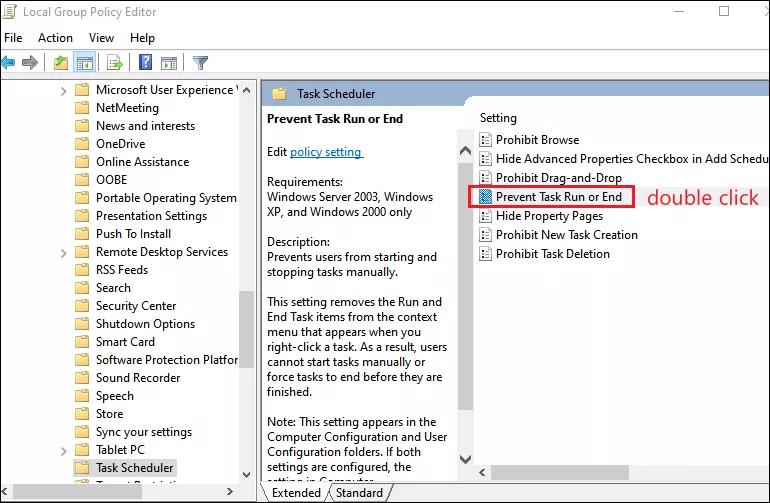Click the tree vertical scrollbar thumb
The width and height of the screenshot is (770, 503).
[x=247, y=328]
